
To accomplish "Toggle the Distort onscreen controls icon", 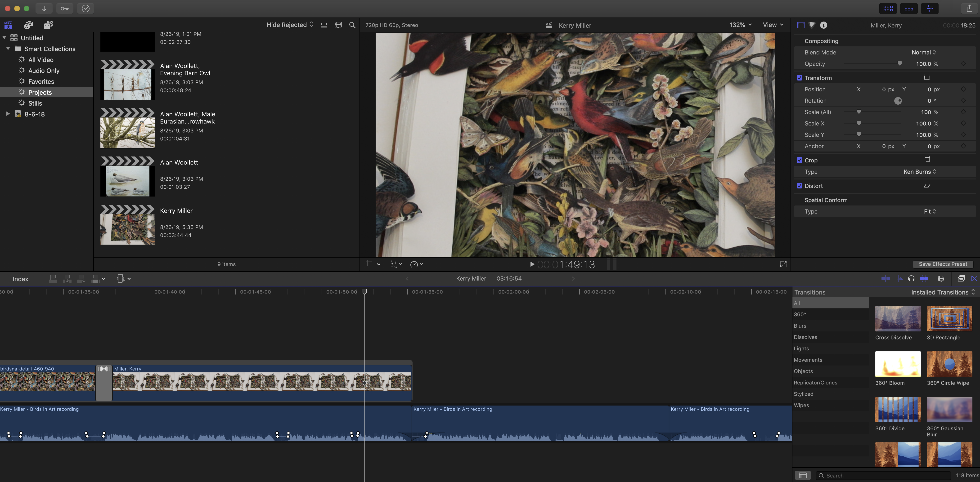I will pos(927,185).
